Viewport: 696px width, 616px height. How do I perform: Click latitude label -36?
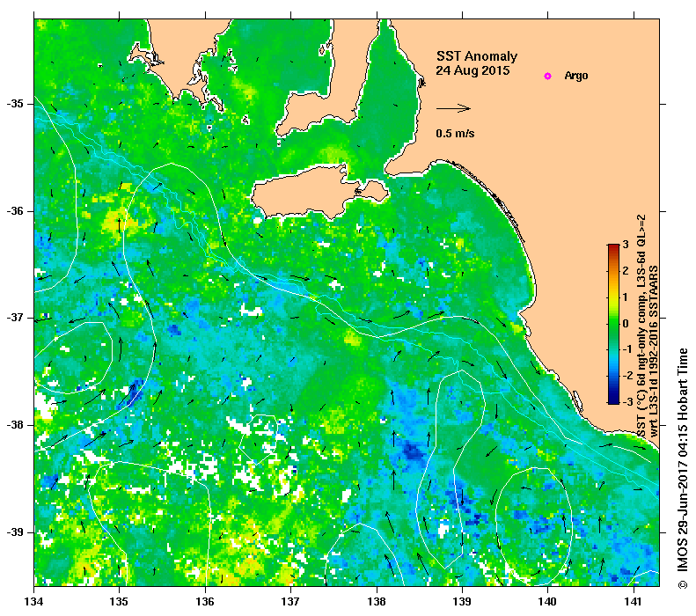pyautogui.click(x=15, y=211)
